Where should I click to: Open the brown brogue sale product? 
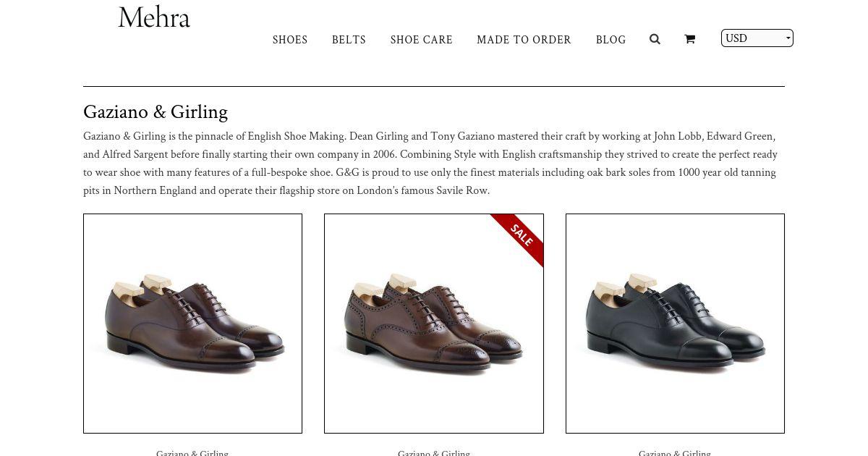click(x=433, y=323)
